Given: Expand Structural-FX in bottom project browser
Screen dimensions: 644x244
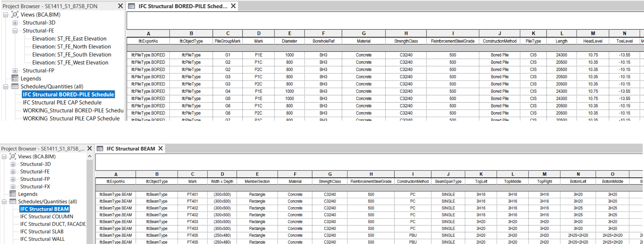Looking at the screenshot, I should pos(13,187).
